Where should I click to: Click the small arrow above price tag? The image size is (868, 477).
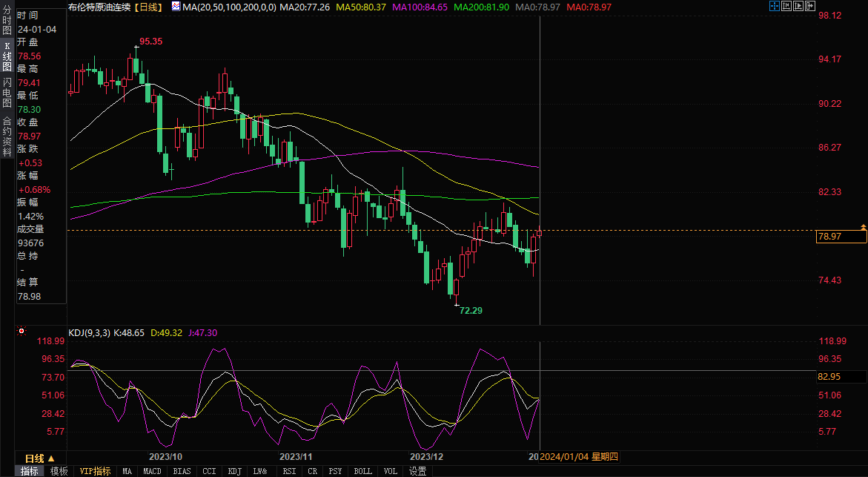point(863,226)
